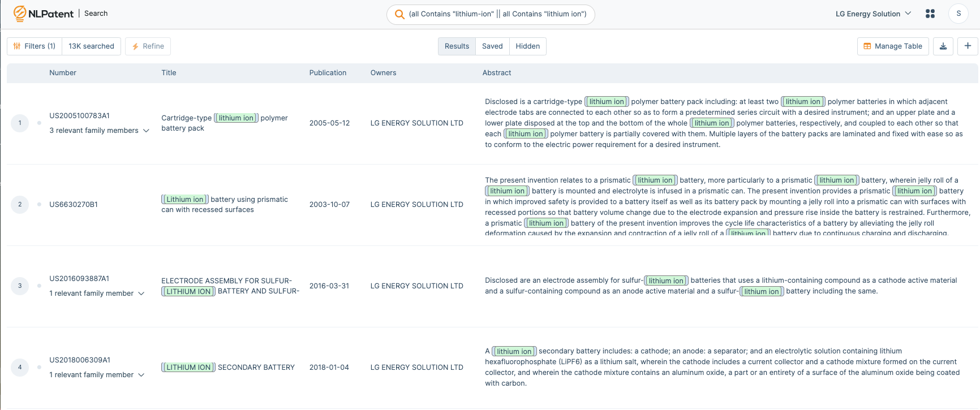
Task: Switch to the Hidden tab
Action: 527,46
